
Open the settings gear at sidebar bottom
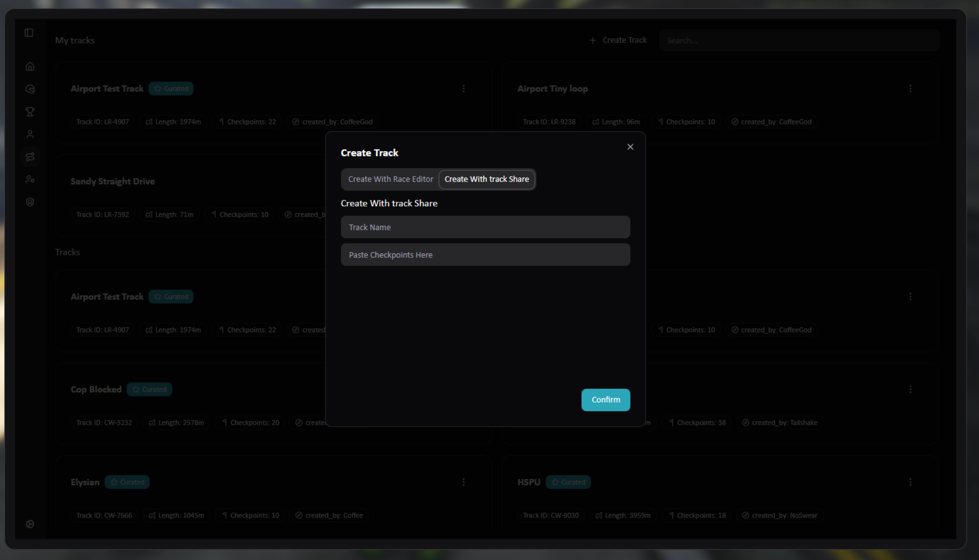(30, 524)
